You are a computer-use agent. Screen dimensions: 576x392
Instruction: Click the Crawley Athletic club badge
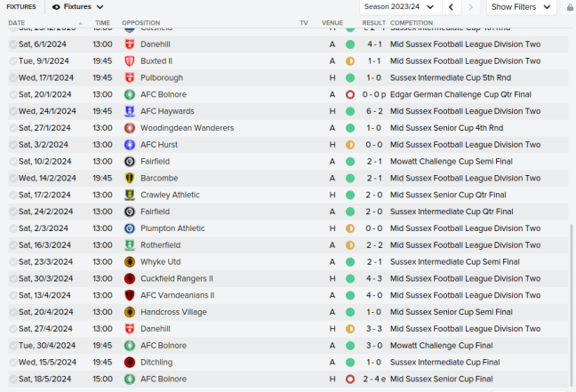coord(130,195)
